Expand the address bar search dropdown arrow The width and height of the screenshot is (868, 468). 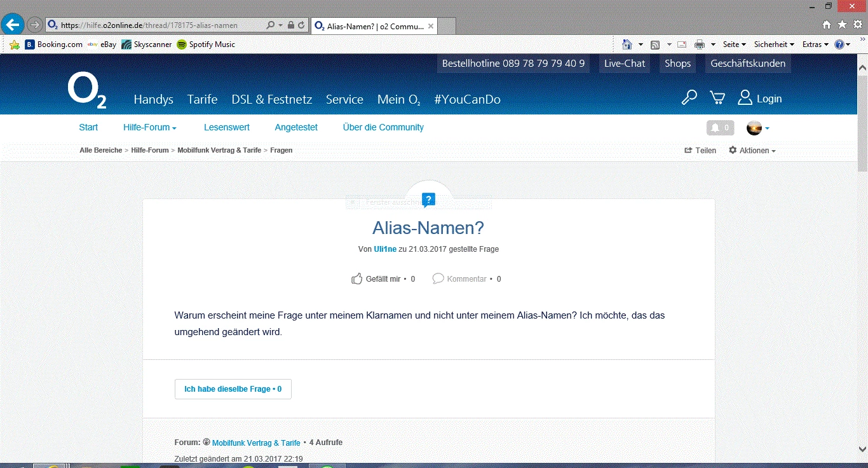pos(281,25)
